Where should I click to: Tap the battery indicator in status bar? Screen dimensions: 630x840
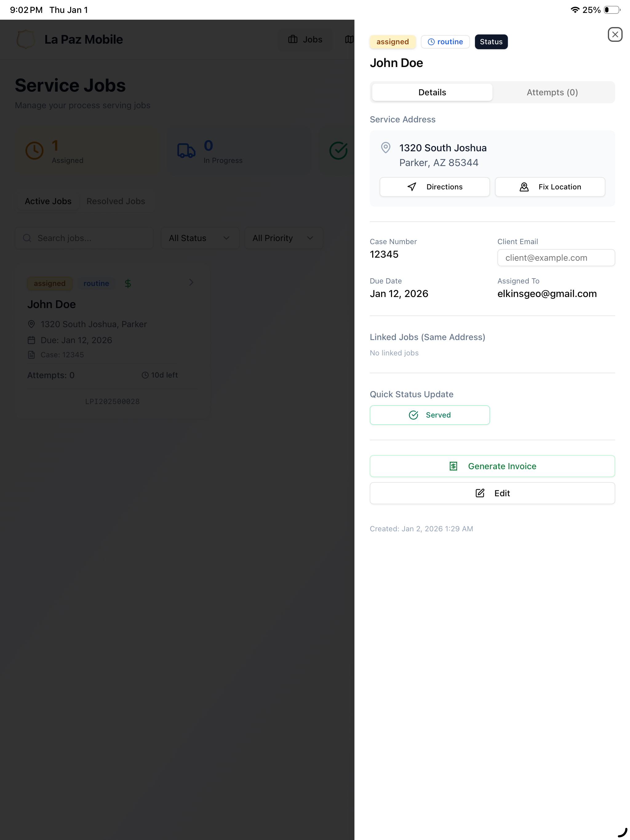(612, 10)
